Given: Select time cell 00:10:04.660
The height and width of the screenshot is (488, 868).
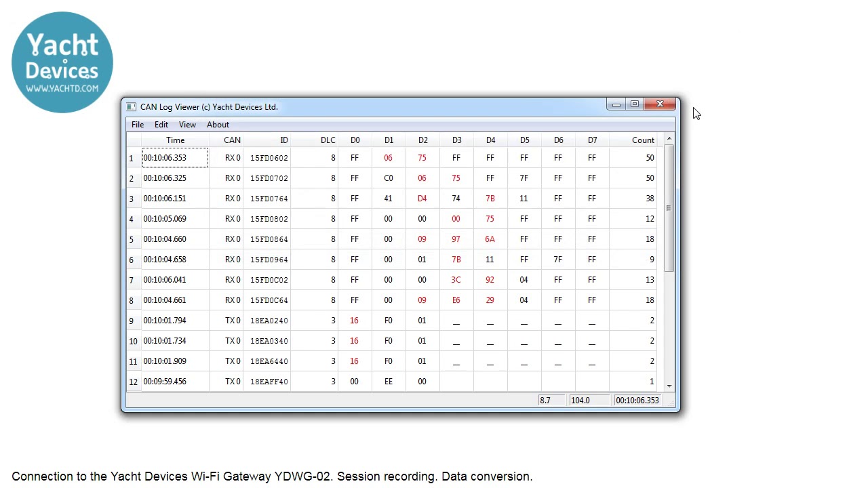Looking at the screenshot, I should click(x=175, y=239).
